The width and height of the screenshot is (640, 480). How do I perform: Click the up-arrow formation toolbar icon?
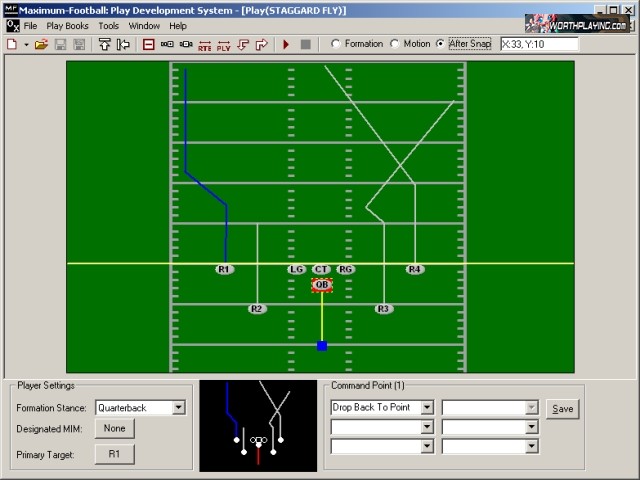[105, 44]
